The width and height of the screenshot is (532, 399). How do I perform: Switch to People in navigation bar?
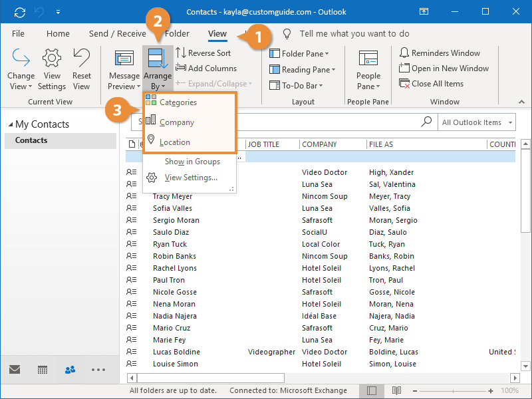pos(70,370)
